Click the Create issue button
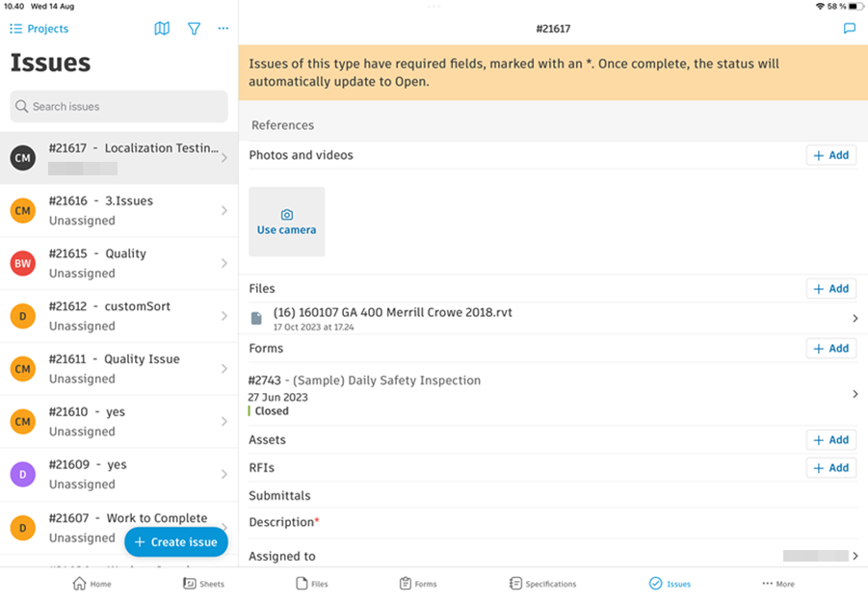 (176, 542)
